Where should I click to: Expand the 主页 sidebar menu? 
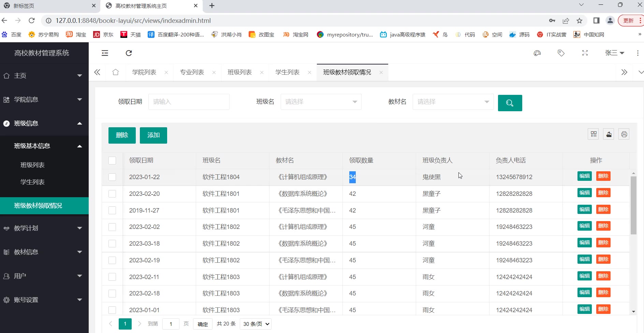click(x=44, y=75)
